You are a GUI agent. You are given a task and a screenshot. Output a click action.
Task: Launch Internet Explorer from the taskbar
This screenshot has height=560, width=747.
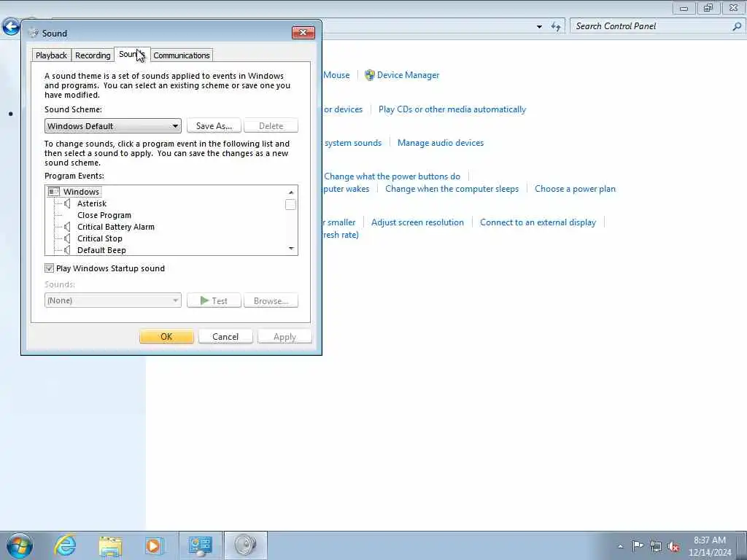(65, 545)
